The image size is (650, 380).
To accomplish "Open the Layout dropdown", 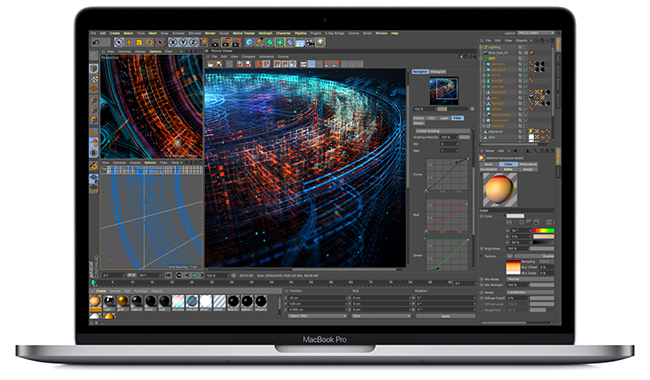I will click(x=536, y=33).
